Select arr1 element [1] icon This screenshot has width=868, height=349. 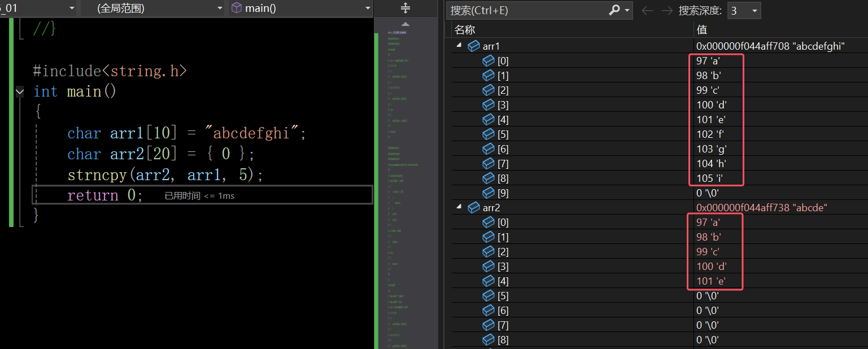[488, 76]
